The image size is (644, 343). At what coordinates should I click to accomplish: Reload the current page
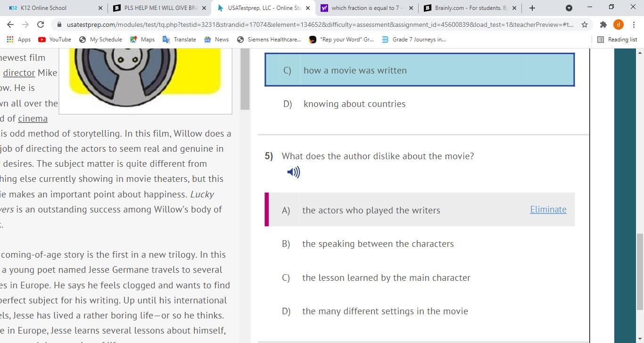[41, 24]
